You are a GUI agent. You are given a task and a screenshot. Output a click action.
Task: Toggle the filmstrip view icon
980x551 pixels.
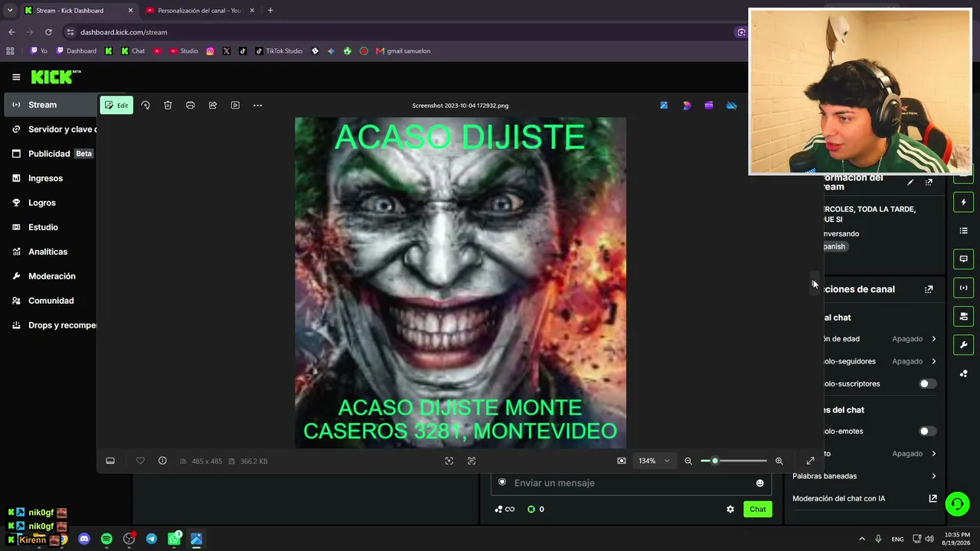click(110, 461)
